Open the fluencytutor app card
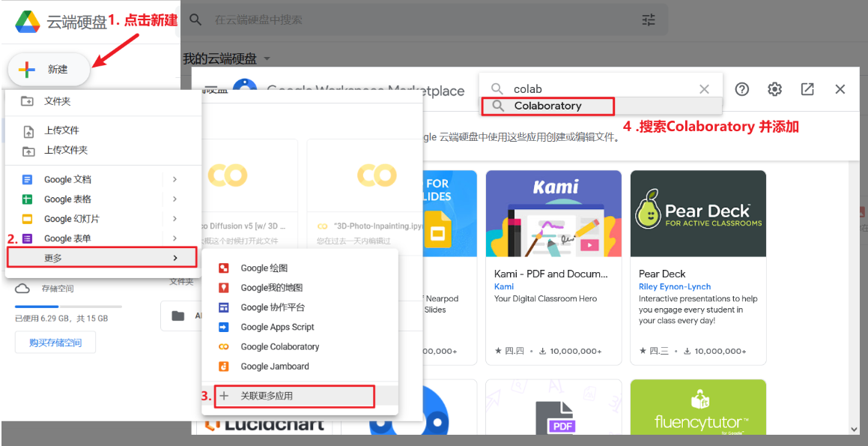The image size is (868, 446). pyautogui.click(x=698, y=407)
